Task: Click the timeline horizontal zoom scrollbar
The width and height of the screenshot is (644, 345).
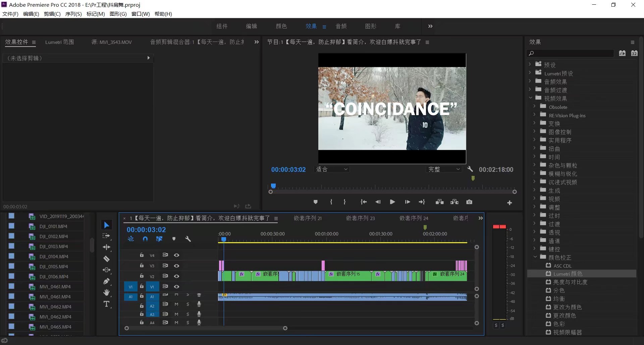Action: pyautogui.click(x=206, y=328)
